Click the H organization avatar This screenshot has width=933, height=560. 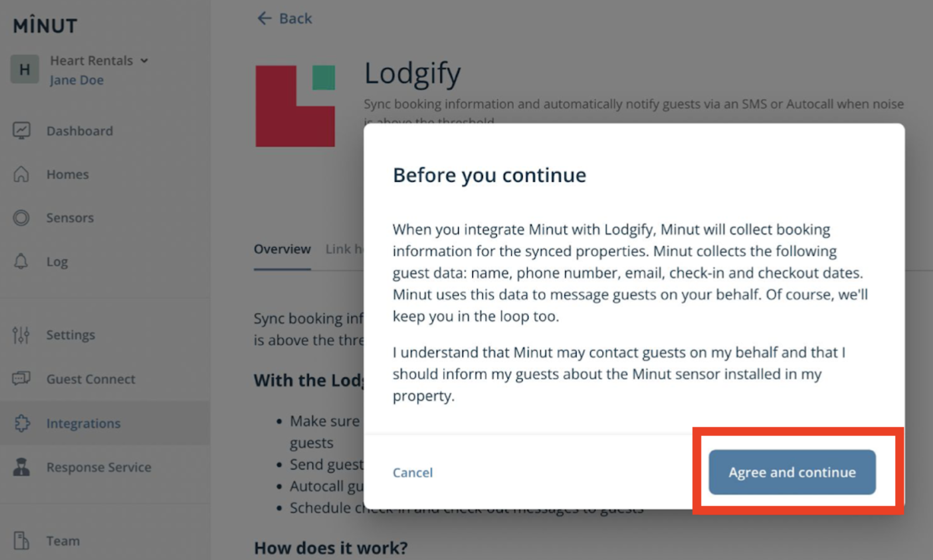click(25, 70)
